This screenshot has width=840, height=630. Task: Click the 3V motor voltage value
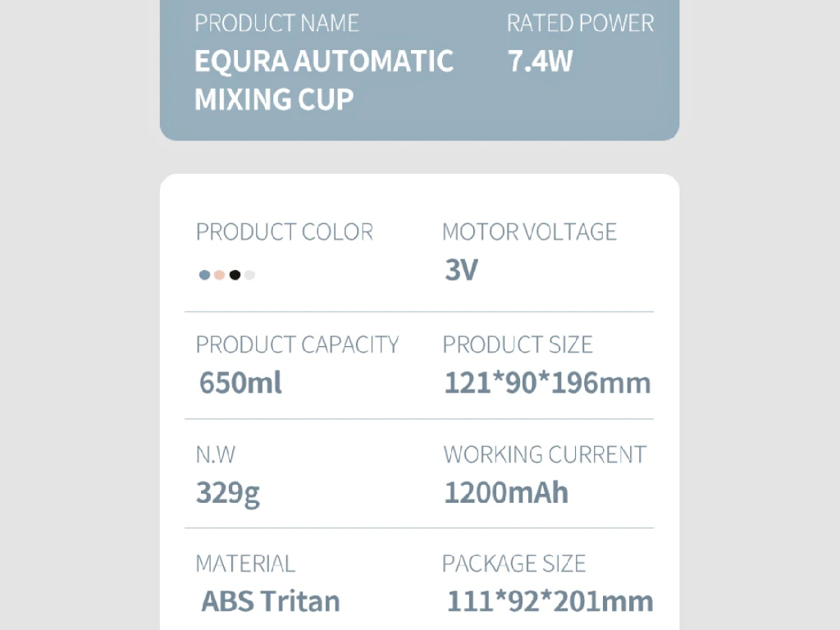click(461, 270)
